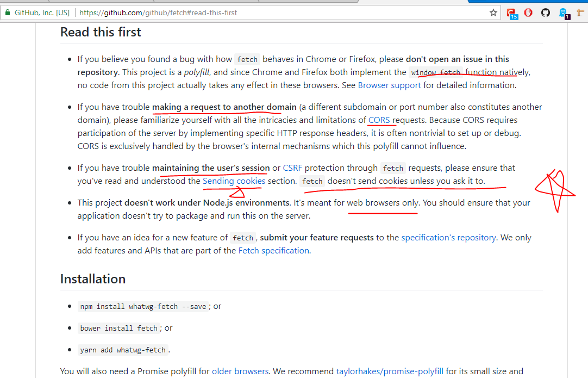Screen dimensions: 588x378
Task: Open the Ghostery ghost extension icon
Action: tap(564, 14)
